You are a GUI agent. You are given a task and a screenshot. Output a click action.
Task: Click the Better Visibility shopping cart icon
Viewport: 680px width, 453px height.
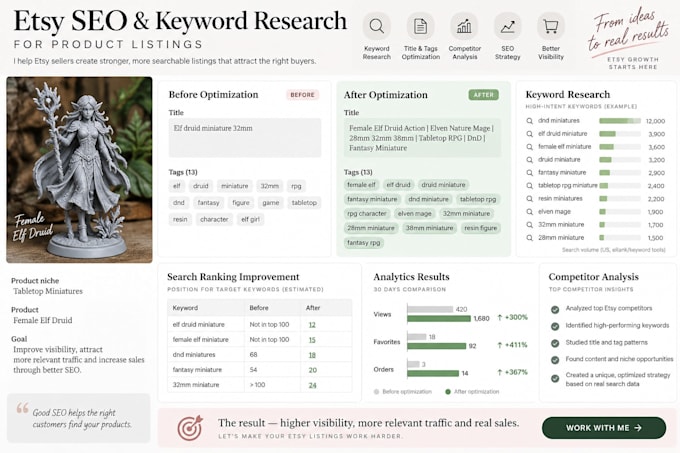tap(551, 26)
